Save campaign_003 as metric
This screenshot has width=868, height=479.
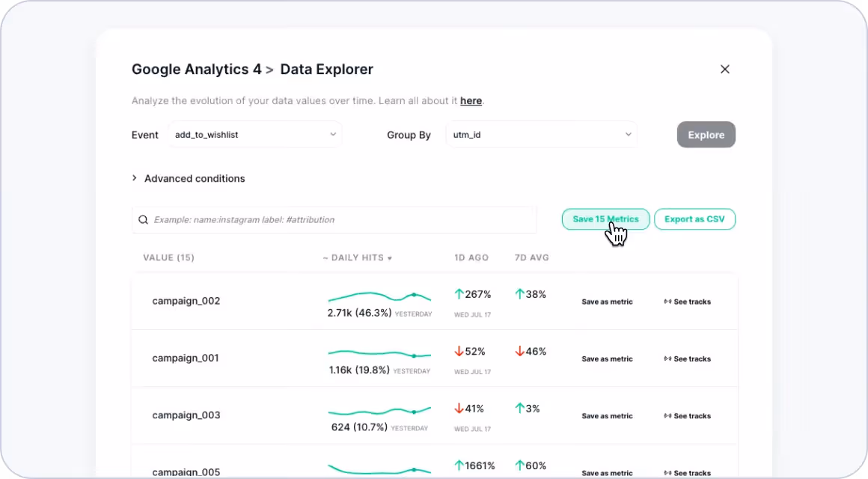click(607, 416)
